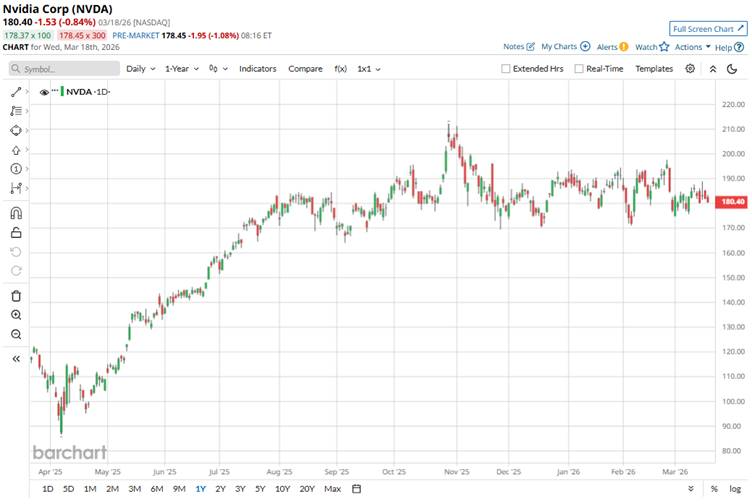The width and height of the screenshot is (752, 504).
Task: Collapse chart header with double up arrows
Action: (x=713, y=69)
